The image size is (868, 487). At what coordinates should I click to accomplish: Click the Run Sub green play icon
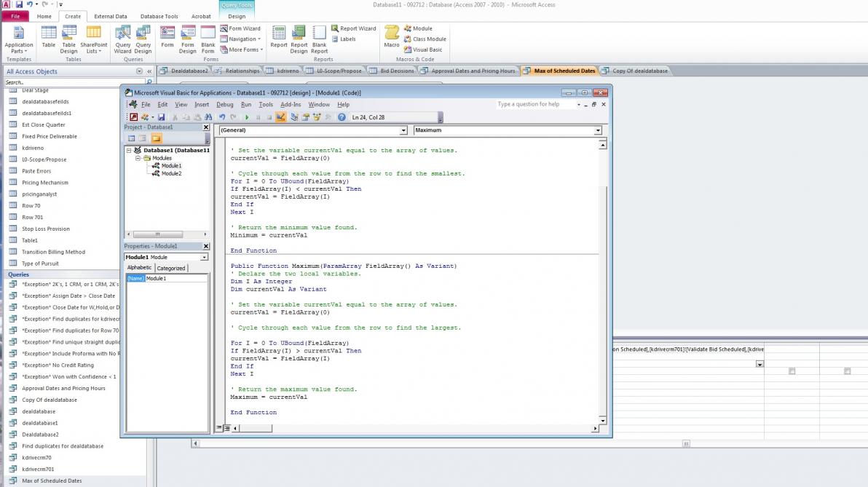click(x=247, y=117)
